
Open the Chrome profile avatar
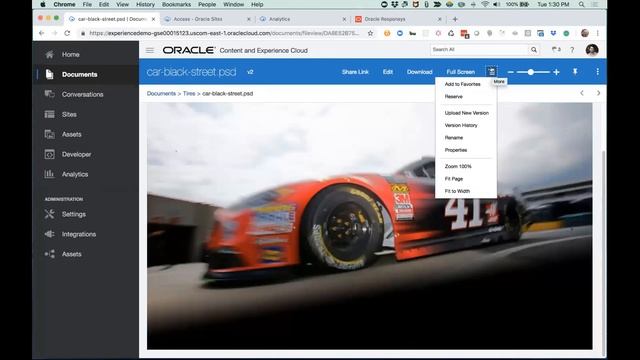[x=585, y=33]
